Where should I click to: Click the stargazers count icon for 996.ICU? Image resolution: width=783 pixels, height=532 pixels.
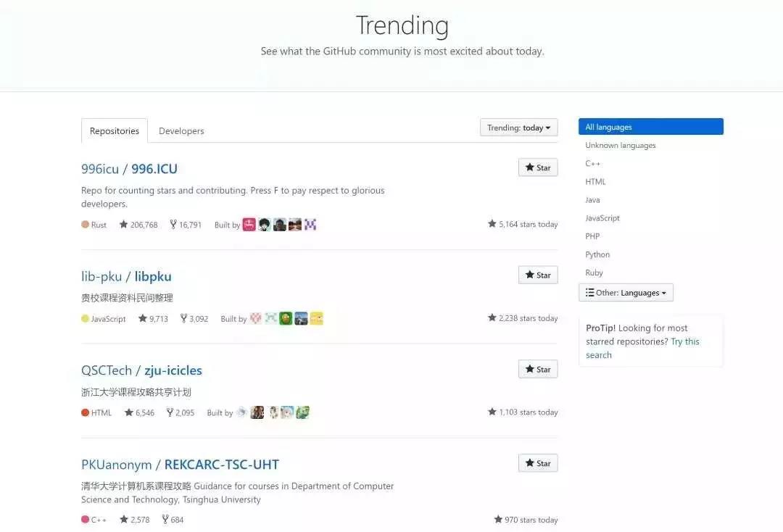123,225
